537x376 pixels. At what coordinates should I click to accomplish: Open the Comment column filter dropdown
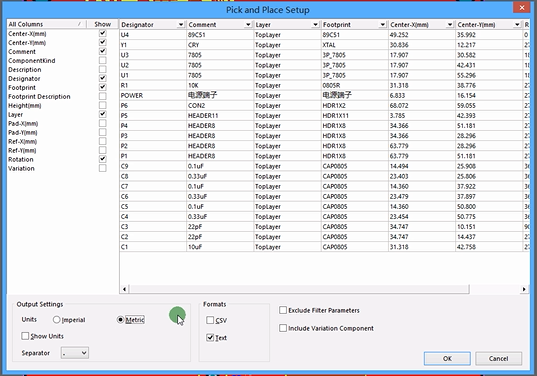[248, 25]
